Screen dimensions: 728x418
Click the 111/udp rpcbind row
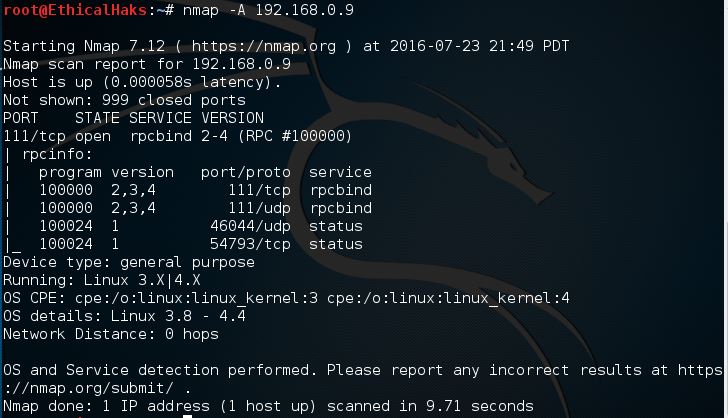192,208
